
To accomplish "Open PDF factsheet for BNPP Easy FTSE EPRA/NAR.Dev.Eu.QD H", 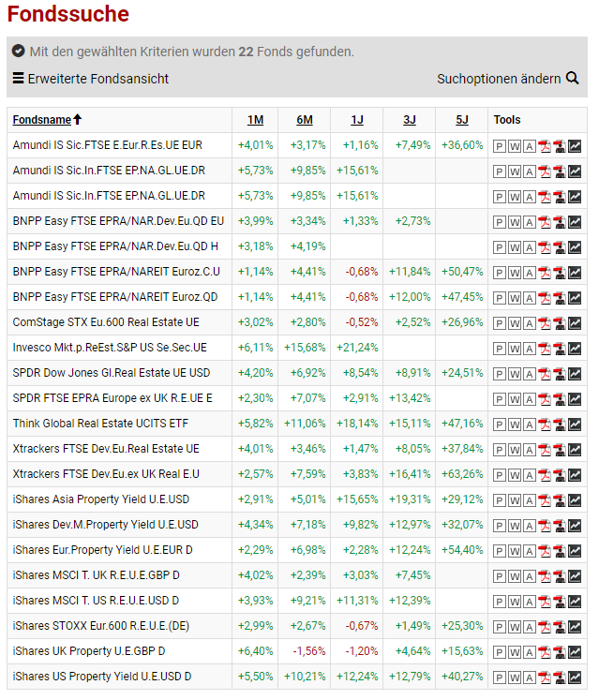I will coord(545,246).
